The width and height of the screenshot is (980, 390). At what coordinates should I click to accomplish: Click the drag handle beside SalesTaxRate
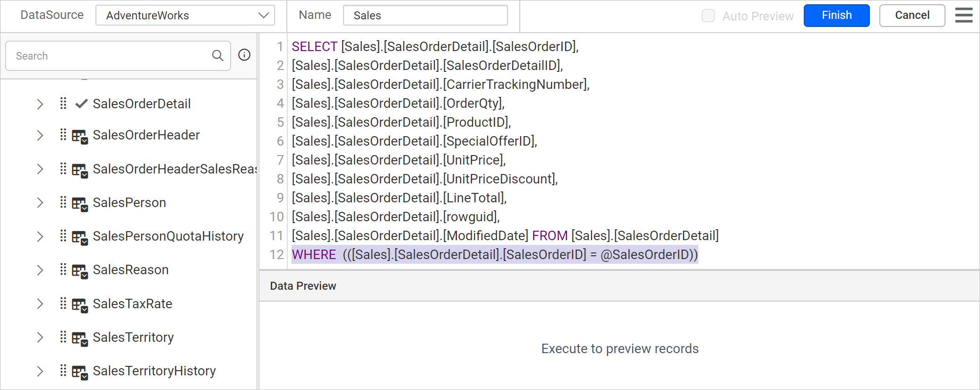pyautogui.click(x=63, y=303)
